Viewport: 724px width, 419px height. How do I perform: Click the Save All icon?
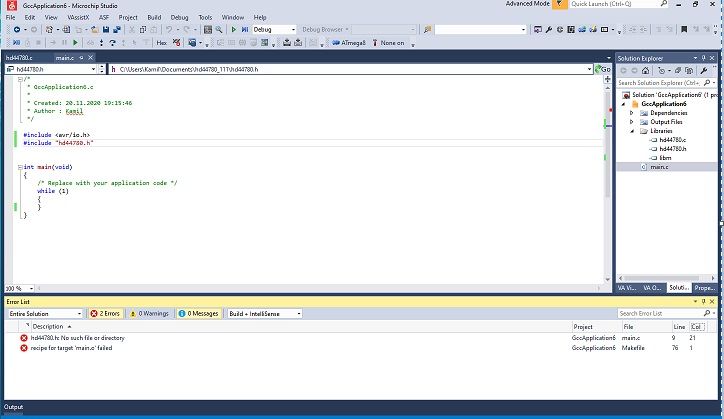click(x=117, y=30)
